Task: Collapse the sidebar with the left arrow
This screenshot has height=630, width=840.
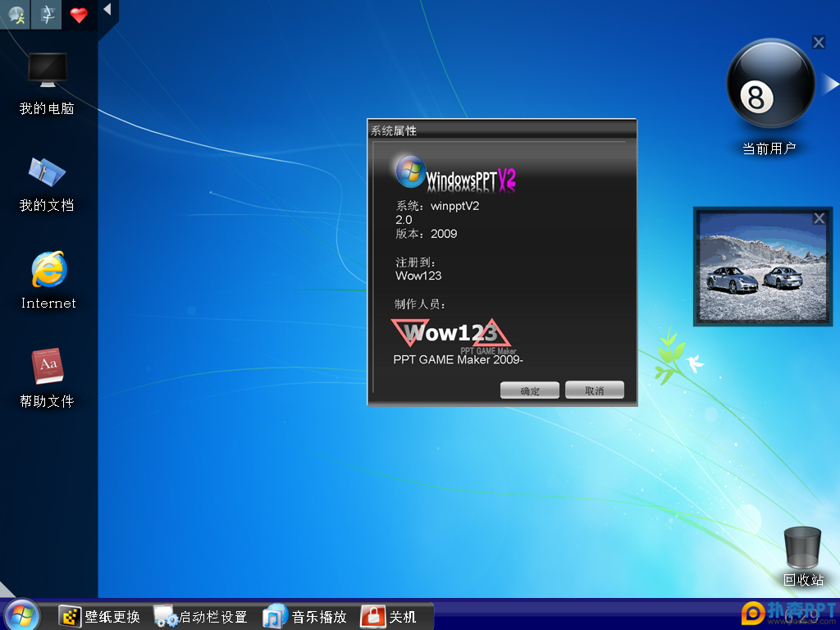Action: pos(107,9)
